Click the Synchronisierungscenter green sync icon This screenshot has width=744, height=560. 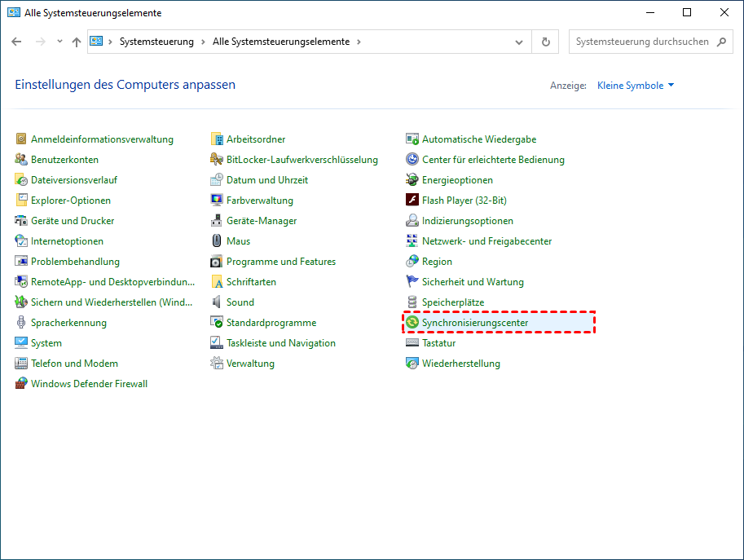coord(412,323)
